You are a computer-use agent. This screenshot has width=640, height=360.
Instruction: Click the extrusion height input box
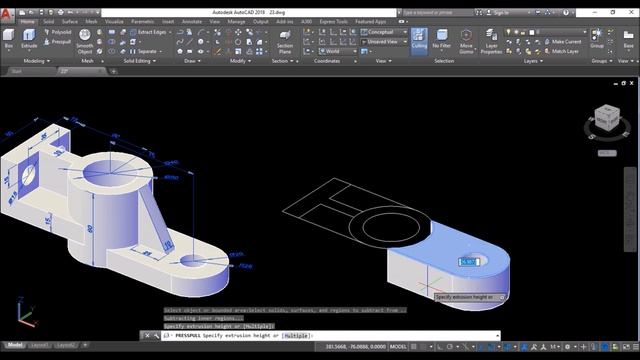[x=468, y=262]
